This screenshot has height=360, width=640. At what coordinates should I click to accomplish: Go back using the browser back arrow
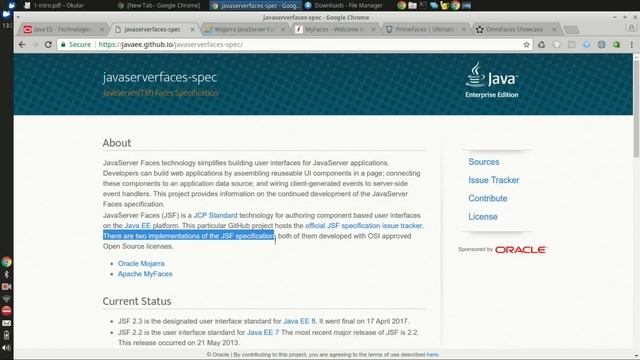click(22, 44)
